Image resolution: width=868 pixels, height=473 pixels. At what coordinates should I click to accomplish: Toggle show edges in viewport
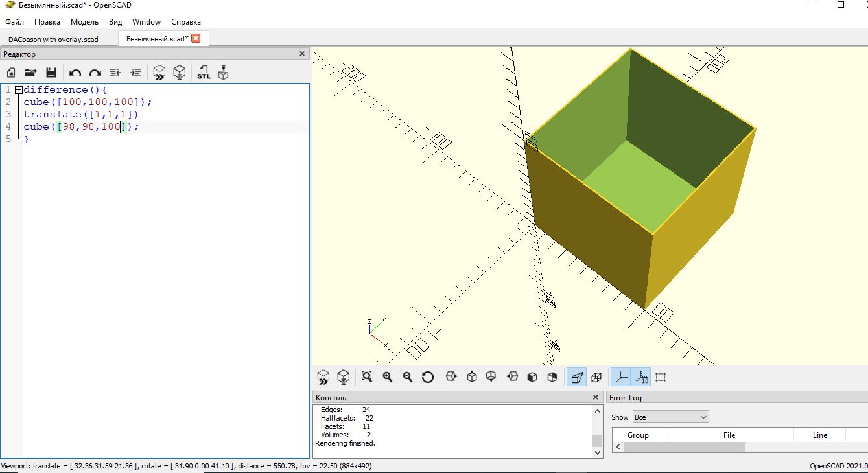(x=661, y=376)
